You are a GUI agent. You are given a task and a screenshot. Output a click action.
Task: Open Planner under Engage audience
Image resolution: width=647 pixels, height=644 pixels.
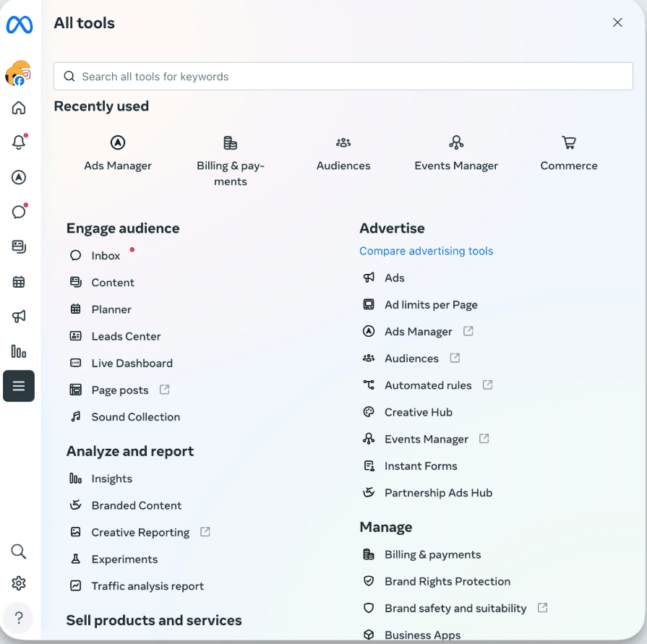coord(100,309)
